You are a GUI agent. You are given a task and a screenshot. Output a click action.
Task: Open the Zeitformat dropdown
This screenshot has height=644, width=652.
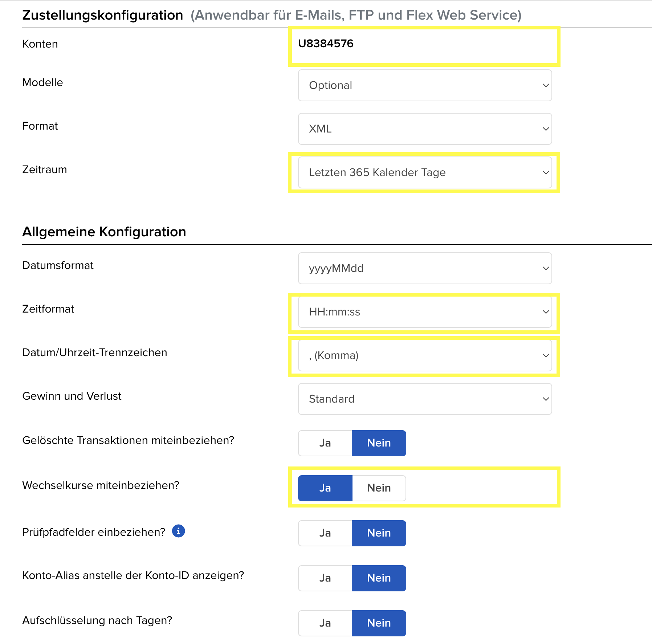[x=425, y=312]
